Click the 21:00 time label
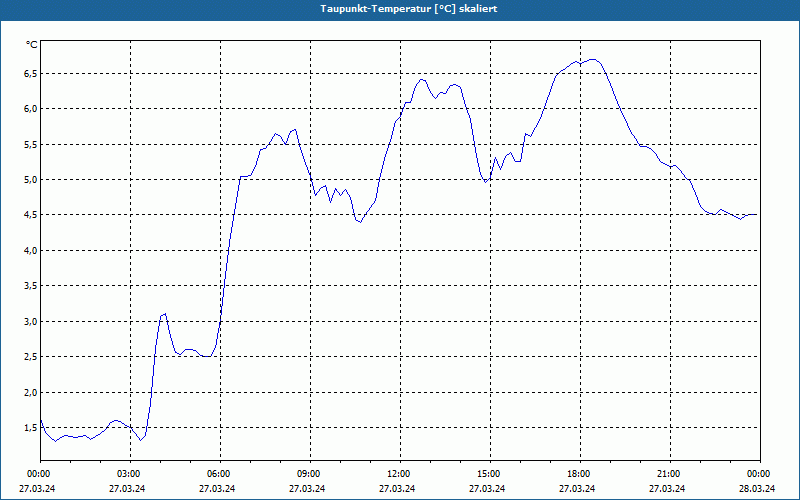 670,474
